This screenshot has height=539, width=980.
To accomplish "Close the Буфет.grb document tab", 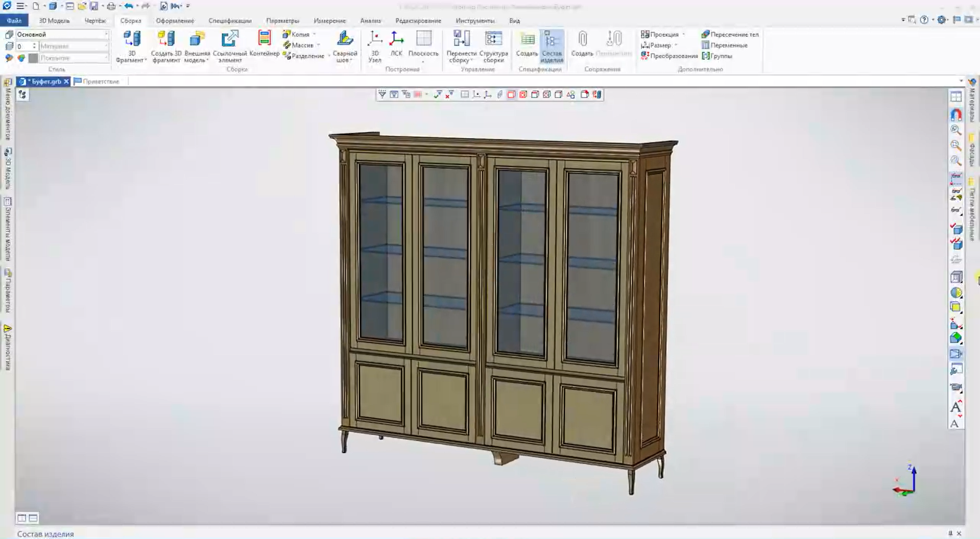I will 66,81.
